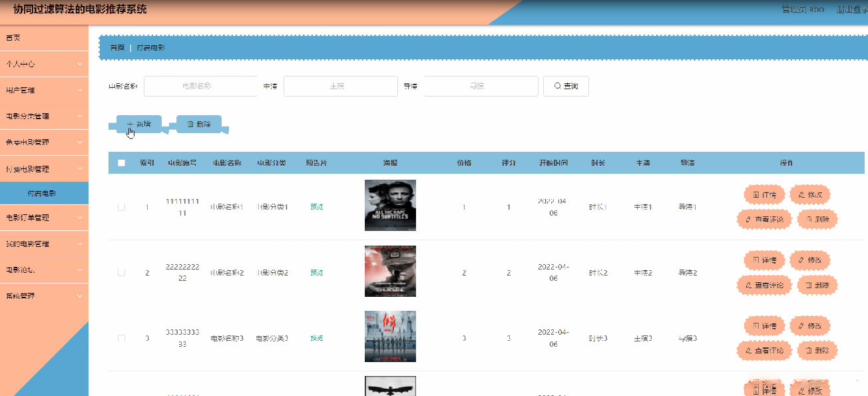Click 查看评论 button for 电影名称2
This screenshot has width=868, height=396.
point(764,285)
